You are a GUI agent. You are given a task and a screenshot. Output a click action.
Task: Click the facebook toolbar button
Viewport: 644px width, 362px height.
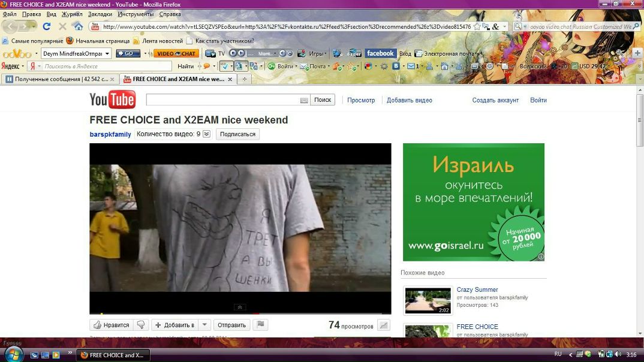click(380, 53)
